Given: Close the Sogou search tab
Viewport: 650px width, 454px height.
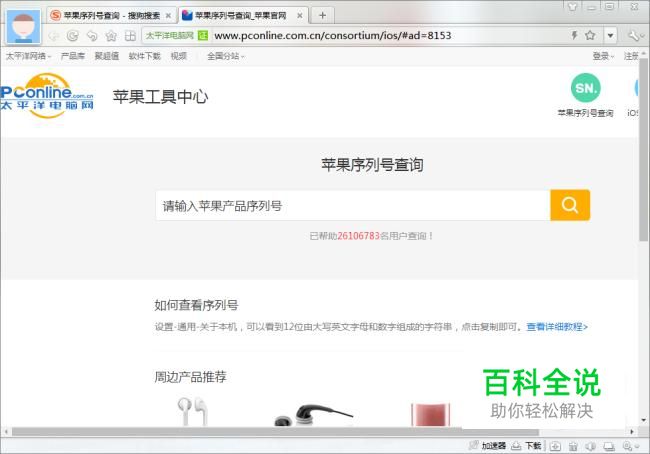Looking at the screenshot, I should point(168,16).
